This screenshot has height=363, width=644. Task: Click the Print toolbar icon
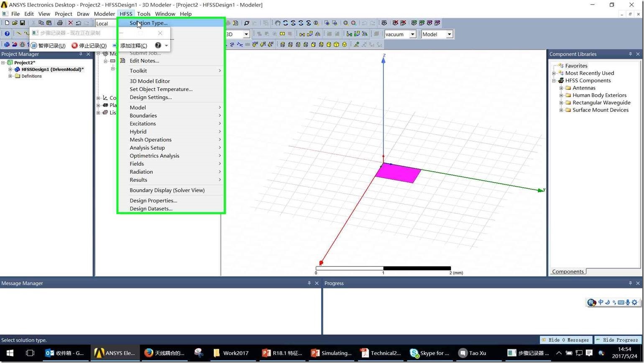(x=60, y=23)
